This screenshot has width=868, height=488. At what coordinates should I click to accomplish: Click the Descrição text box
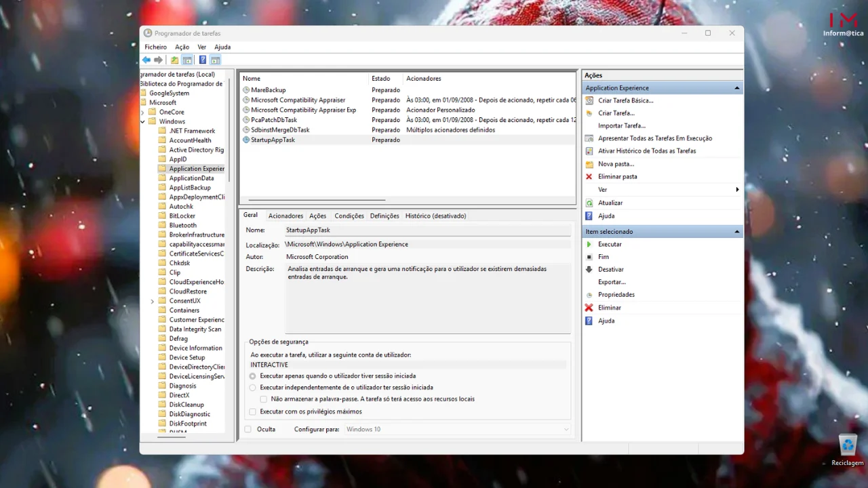[x=428, y=298]
